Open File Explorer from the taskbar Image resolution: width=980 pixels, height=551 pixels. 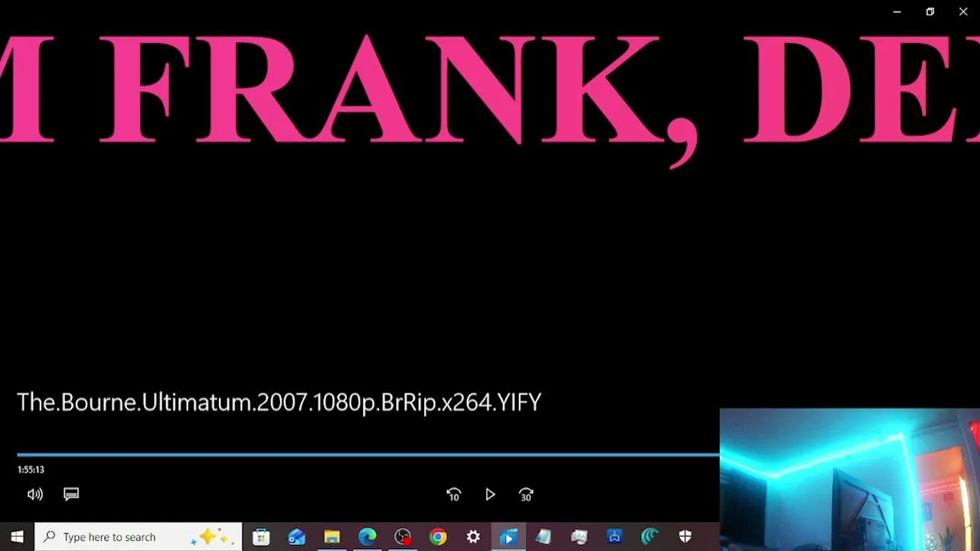pyautogui.click(x=332, y=537)
